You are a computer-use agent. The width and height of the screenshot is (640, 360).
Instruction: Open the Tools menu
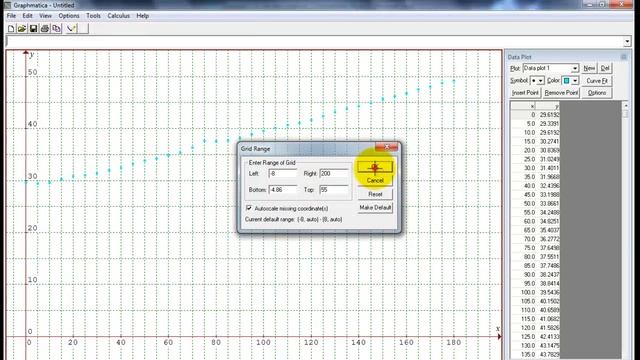(93, 16)
